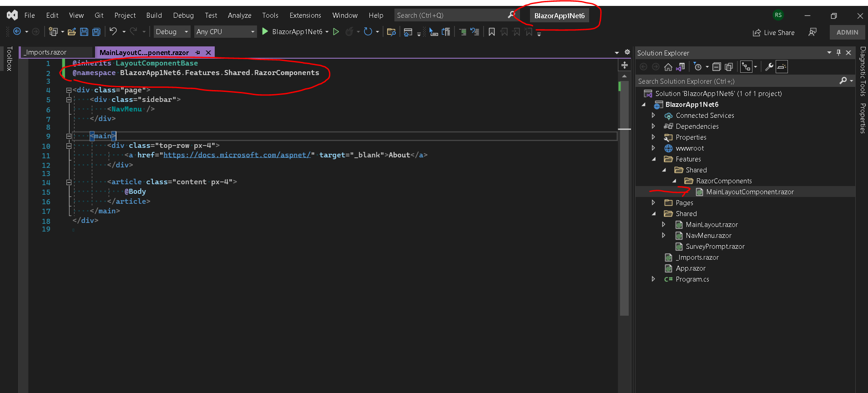The image size is (868, 393).
Task: Click Pending Changes Filter clock icon
Action: coord(698,67)
